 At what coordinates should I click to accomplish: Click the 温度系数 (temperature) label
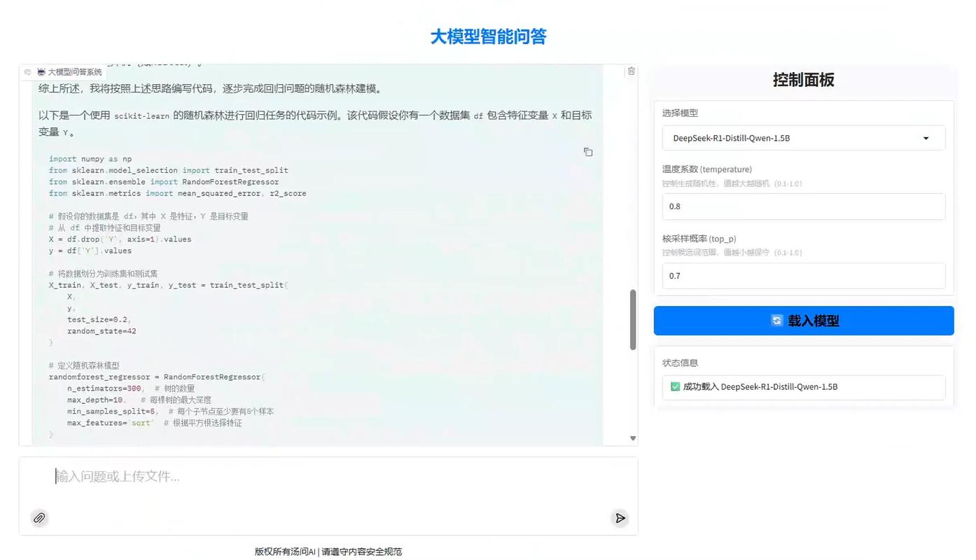pos(707,169)
